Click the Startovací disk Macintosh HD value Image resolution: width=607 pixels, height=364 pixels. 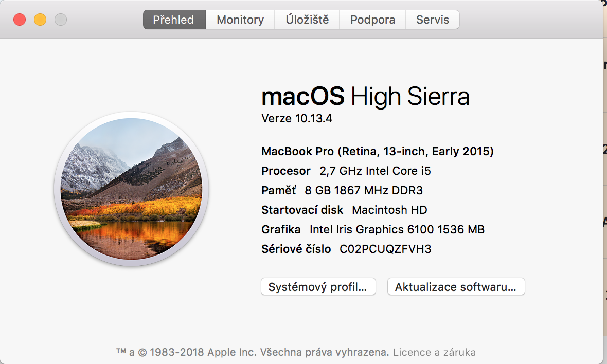[389, 210]
